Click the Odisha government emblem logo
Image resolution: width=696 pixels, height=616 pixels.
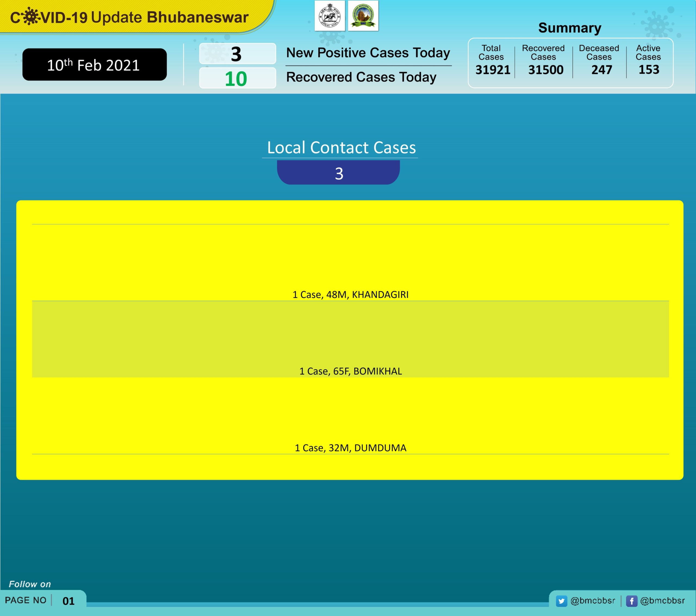click(329, 16)
